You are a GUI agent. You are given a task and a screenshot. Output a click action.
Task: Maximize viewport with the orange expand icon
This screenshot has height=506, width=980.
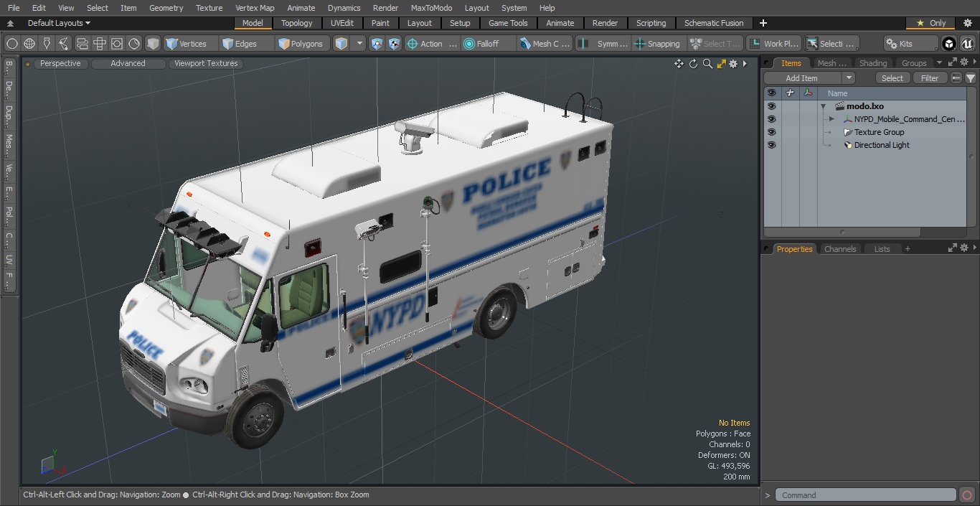click(x=722, y=64)
